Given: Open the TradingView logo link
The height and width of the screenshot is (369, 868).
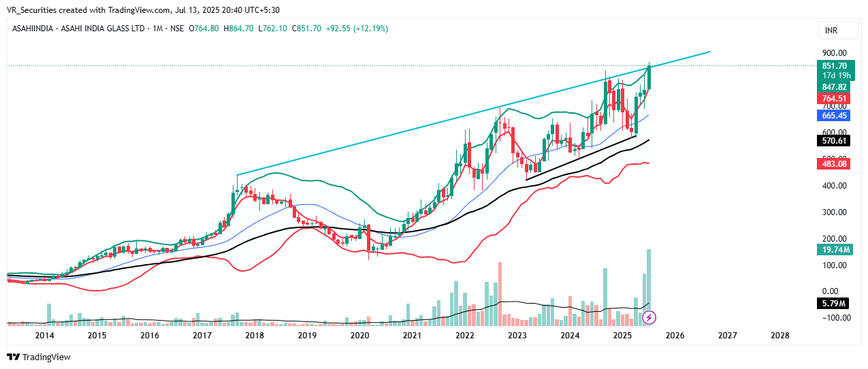Looking at the screenshot, I should coord(39,357).
